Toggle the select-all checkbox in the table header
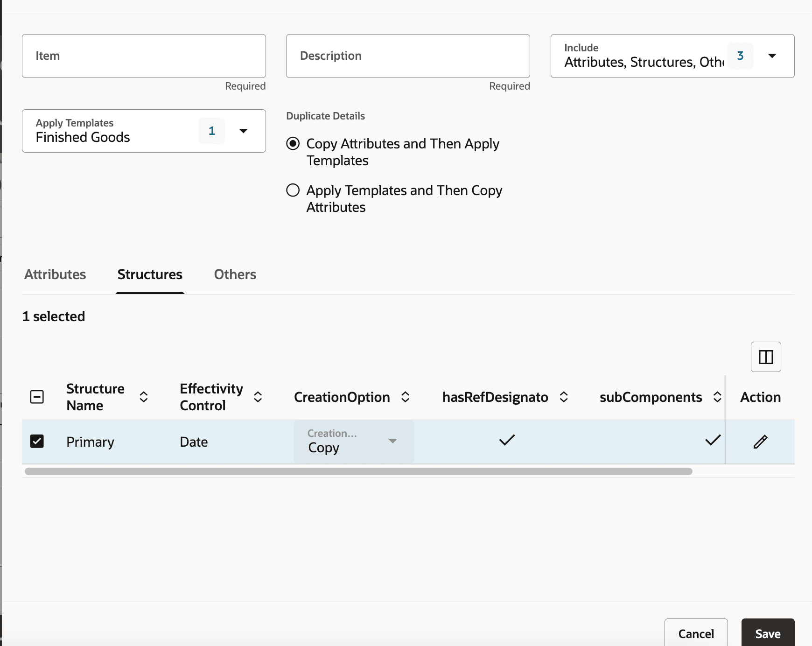The height and width of the screenshot is (646, 812). click(x=37, y=397)
